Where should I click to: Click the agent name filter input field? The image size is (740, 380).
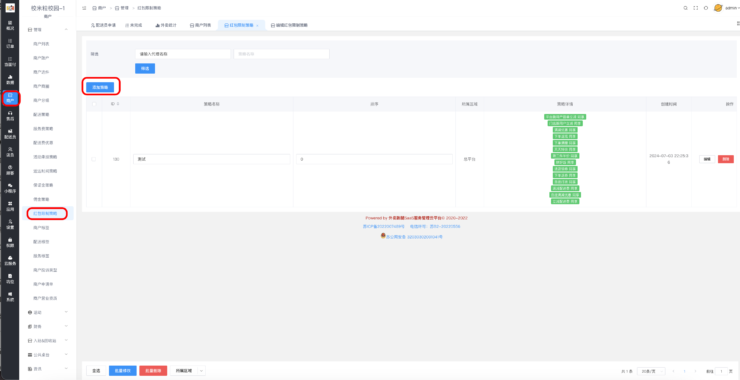click(x=183, y=54)
